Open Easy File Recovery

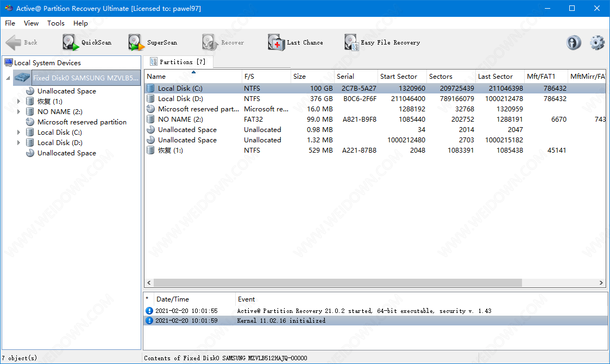(382, 42)
